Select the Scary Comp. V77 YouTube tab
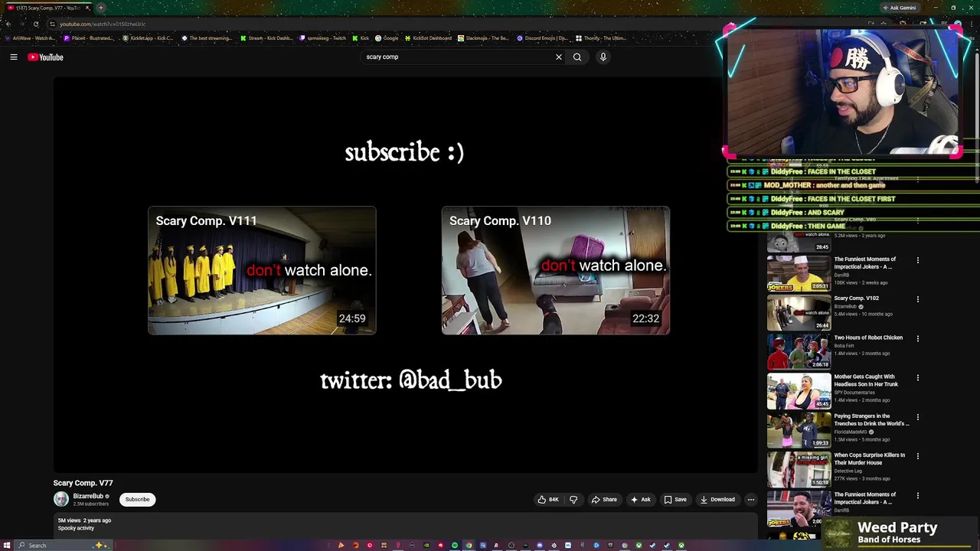Image resolution: width=980 pixels, height=551 pixels. (x=47, y=8)
